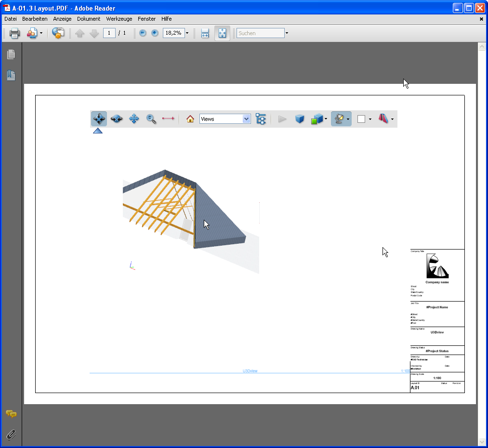
Task: Toggle the cross section view
Action: 384,119
